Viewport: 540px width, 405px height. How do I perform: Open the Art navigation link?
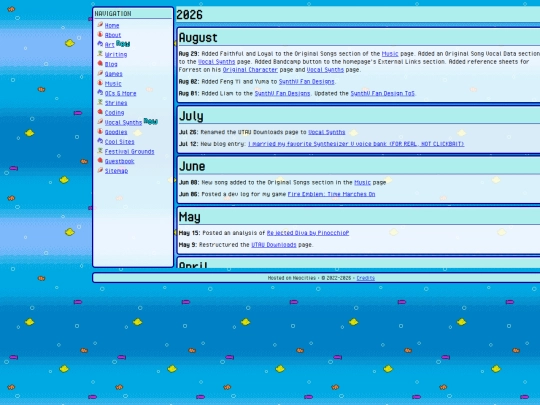coord(110,45)
